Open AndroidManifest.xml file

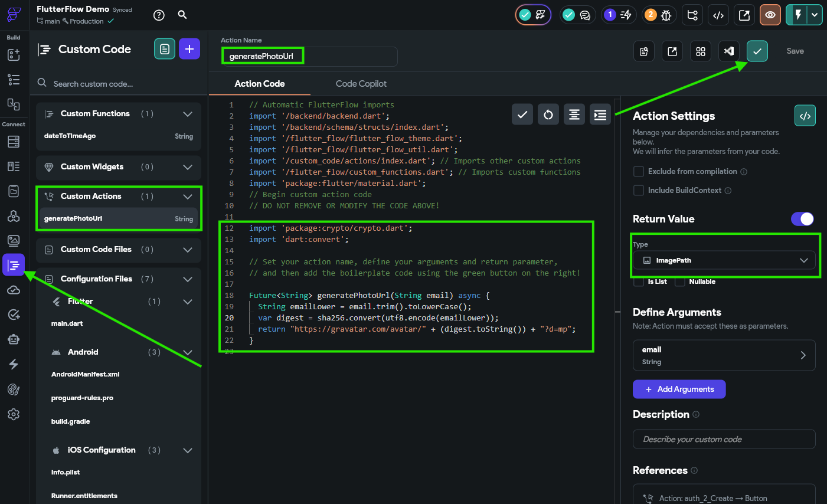(x=86, y=374)
